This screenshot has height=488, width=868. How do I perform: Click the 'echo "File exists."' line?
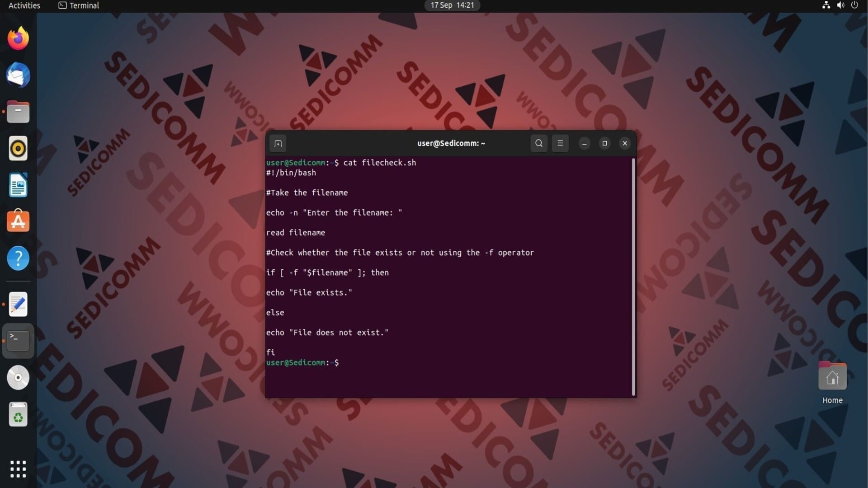point(309,292)
